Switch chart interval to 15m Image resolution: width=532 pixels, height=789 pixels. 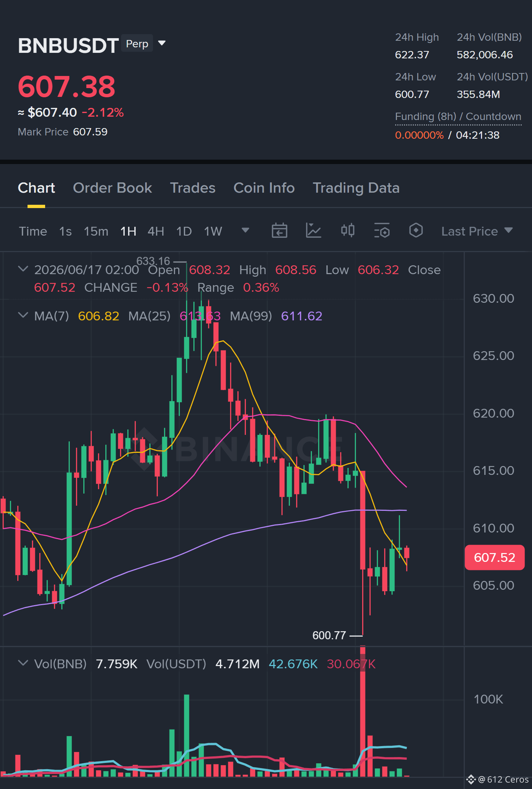pos(96,232)
